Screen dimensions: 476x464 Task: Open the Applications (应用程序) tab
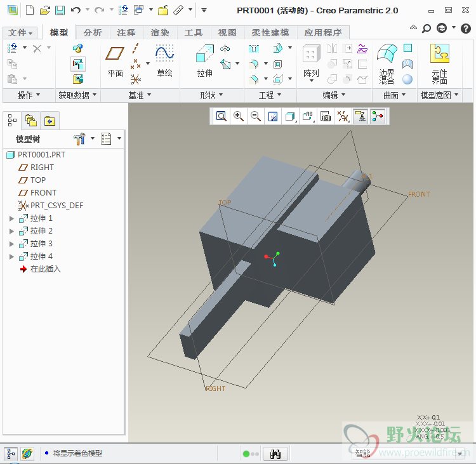(323, 32)
